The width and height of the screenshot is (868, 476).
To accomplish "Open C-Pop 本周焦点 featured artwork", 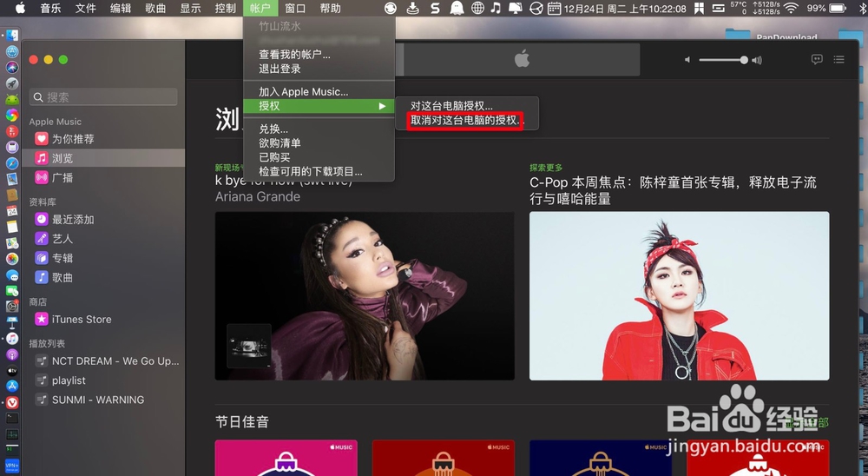I will [680, 295].
